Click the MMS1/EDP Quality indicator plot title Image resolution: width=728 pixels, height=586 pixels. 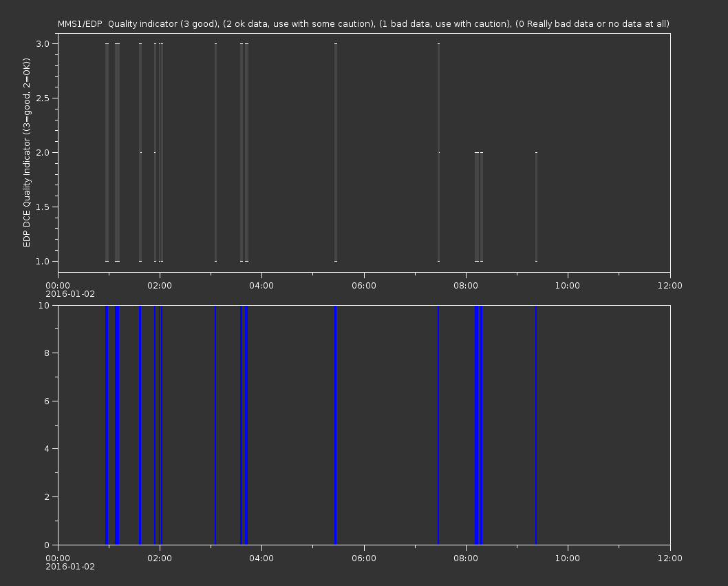point(363,23)
